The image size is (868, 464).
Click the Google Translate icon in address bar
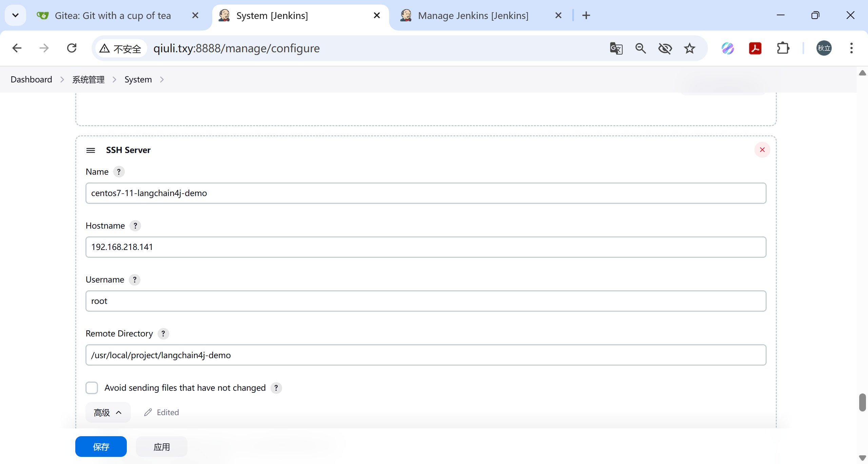pyautogui.click(x=616, y=48)
